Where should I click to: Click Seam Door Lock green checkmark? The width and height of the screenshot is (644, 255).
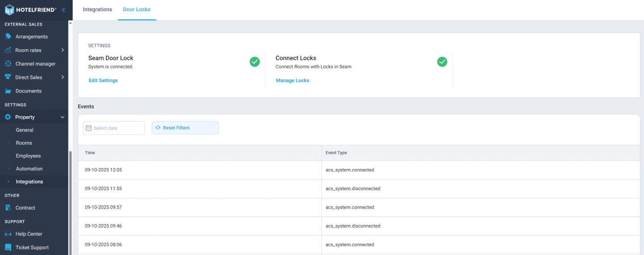click(254, 62)
